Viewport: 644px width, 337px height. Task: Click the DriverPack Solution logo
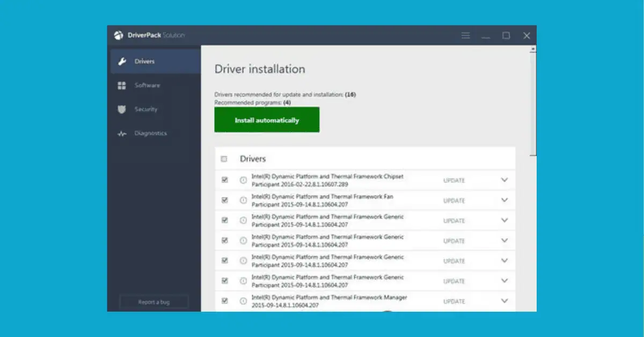(119, 35)
